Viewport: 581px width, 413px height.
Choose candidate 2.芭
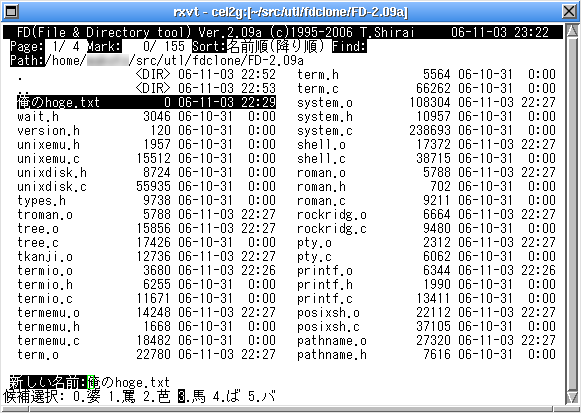[x=157, y=396]
